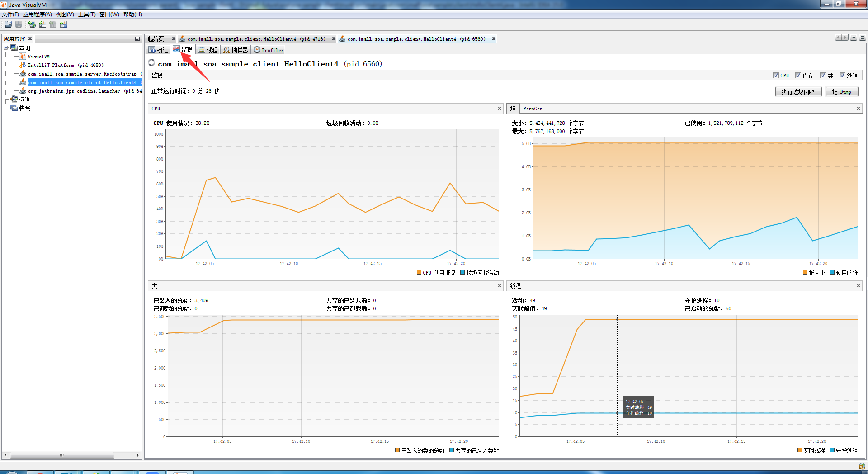Open the 工具(T) menu
Viewport: 868px width, 474px height.
[87, 14]
